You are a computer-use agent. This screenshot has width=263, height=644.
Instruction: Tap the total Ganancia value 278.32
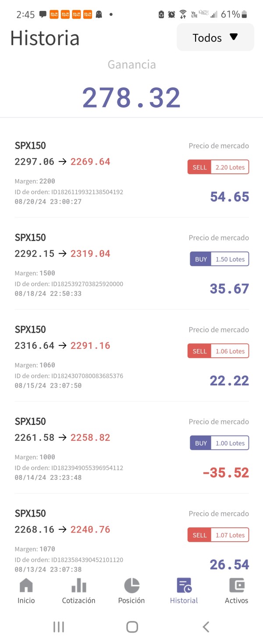click(131, 97)
